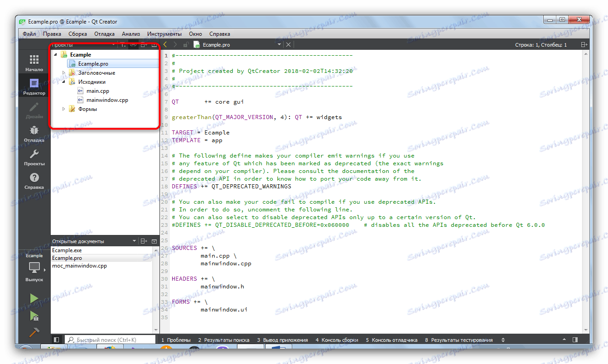Click the open documents list scrollbar
This screenshot has width=608, height=364.
(156, 290)
